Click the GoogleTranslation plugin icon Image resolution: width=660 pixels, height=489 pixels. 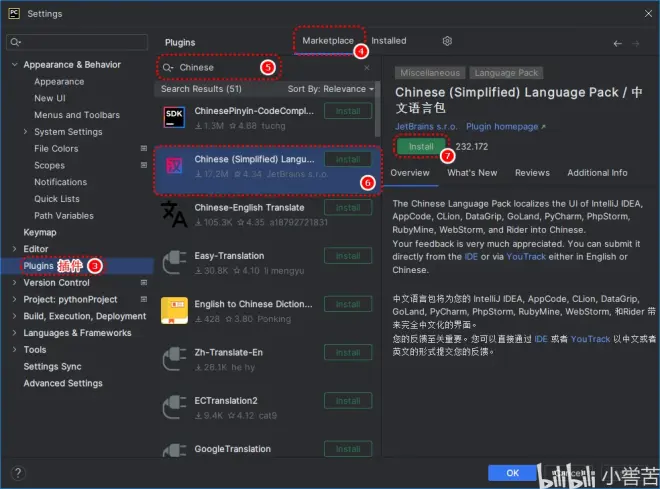[x=174, y=450]
